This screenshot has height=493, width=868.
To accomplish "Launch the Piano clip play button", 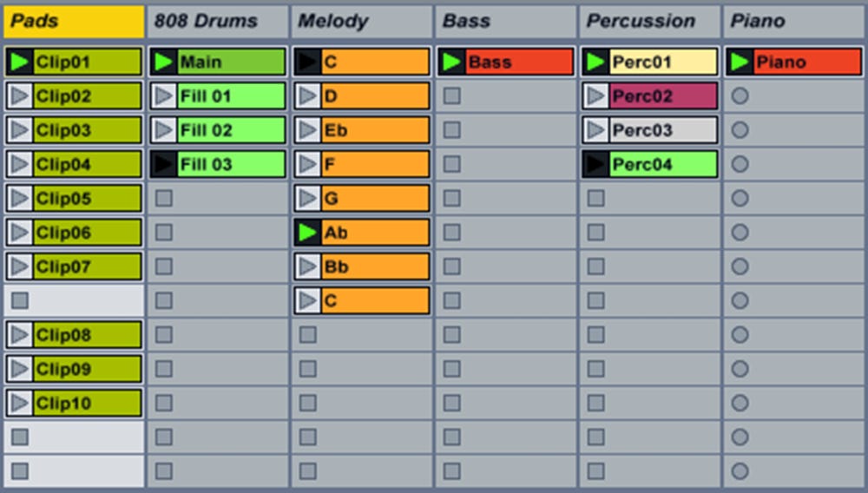I will point(740,62).
